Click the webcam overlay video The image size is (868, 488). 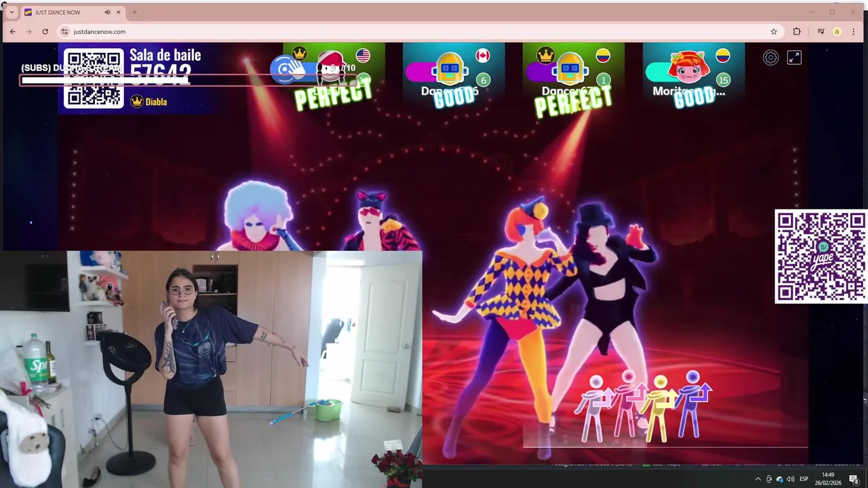coord(211,369)
